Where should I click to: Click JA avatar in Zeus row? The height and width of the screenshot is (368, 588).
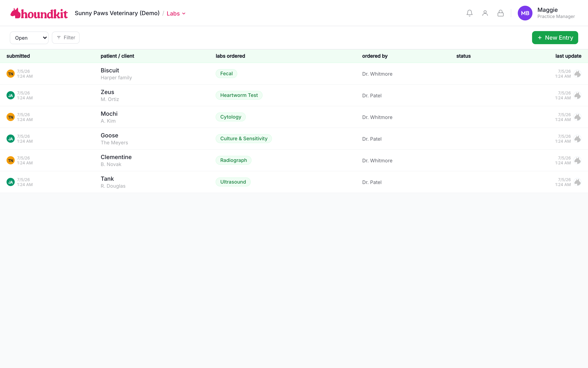(10, 95)
